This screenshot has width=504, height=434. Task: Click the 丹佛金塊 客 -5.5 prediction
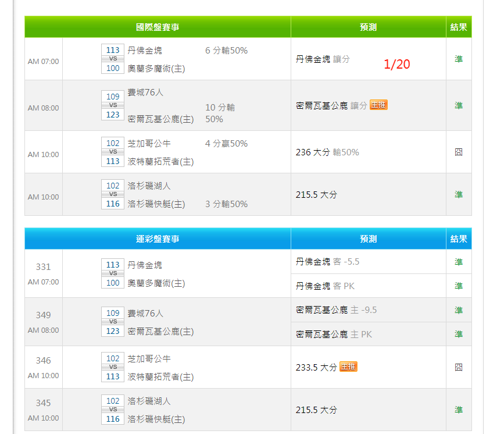coord(327,262)
